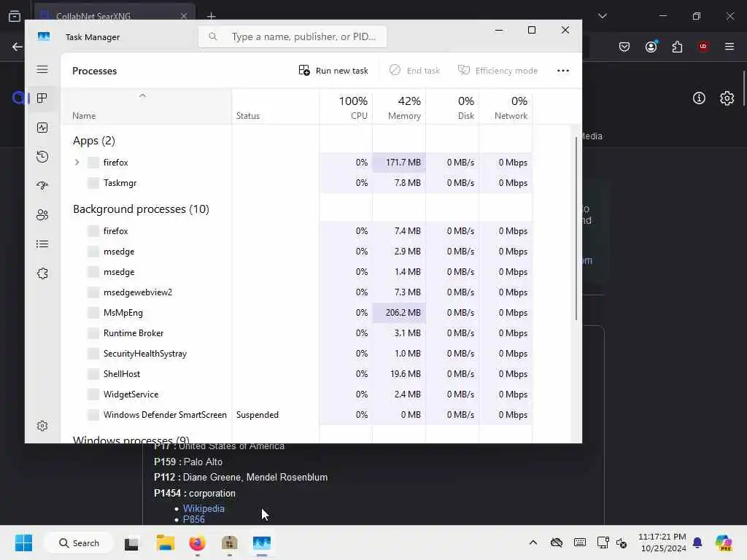Sort processes by Memory column
The height and width of the screenshot is (560, 747).
tap(399, 106)
